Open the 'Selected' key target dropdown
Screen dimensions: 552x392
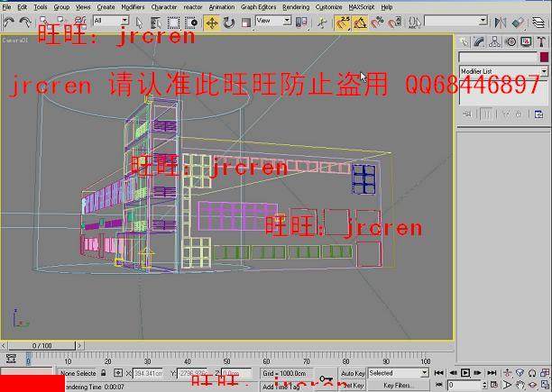398,373
